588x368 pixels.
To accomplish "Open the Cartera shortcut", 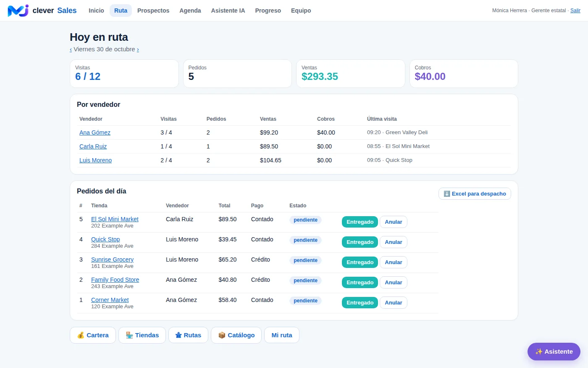I will [x=93, y=335].
